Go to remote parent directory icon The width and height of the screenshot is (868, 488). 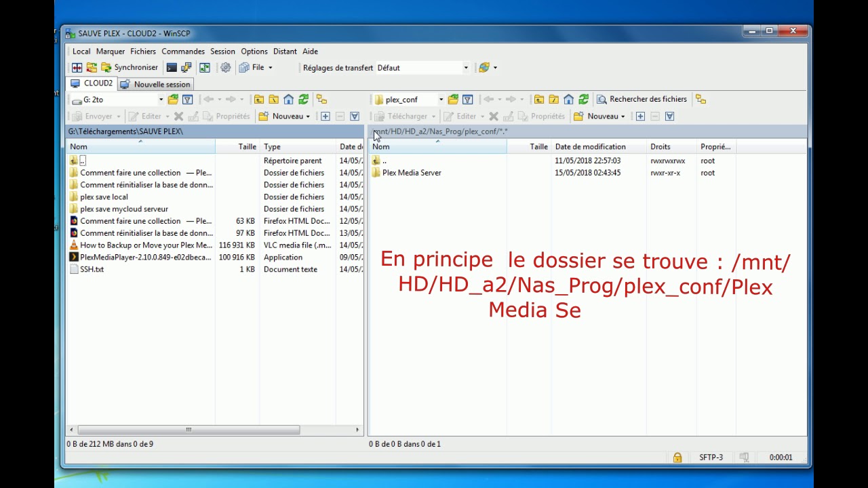point(539,100)
